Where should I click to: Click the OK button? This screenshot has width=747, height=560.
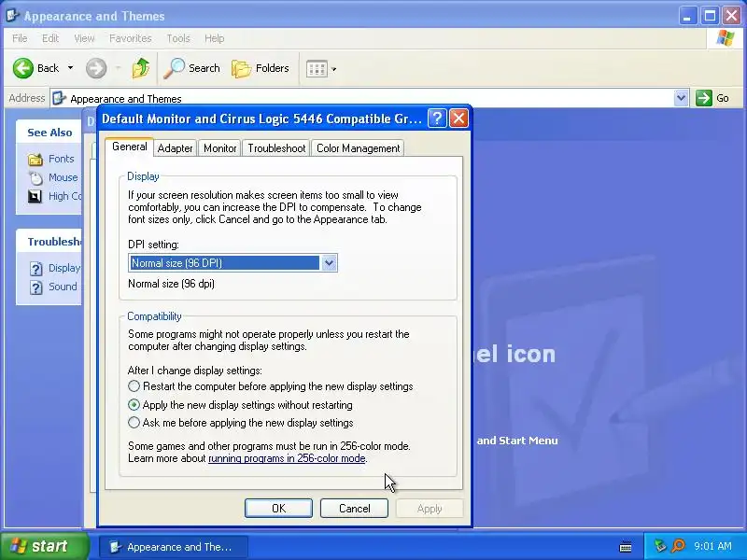point(278,508)
